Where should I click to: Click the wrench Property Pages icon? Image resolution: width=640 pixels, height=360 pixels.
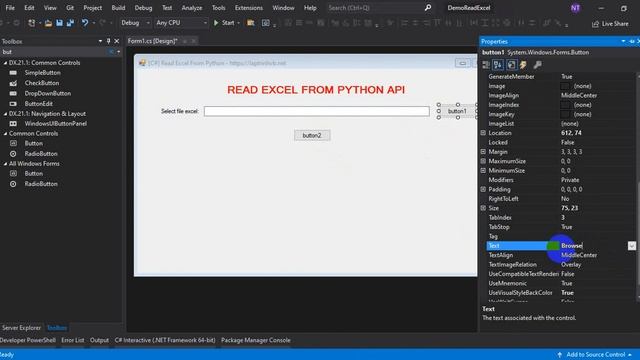538,64
